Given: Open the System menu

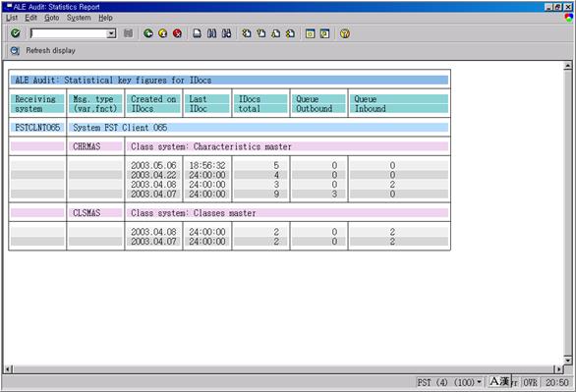Looking at the screenshot, I should (79, 18).
